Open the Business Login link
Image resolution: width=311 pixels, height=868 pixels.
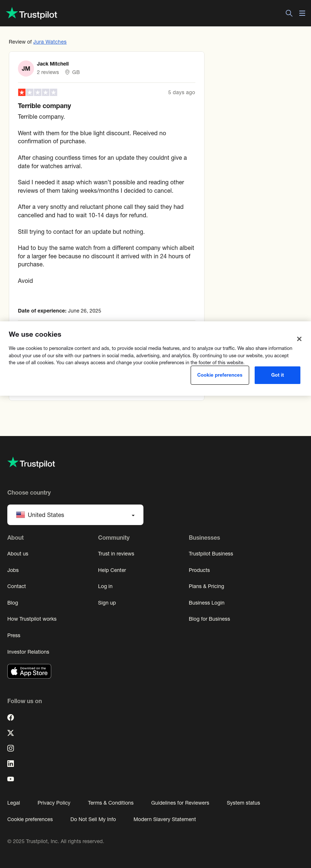pos(206,603)
